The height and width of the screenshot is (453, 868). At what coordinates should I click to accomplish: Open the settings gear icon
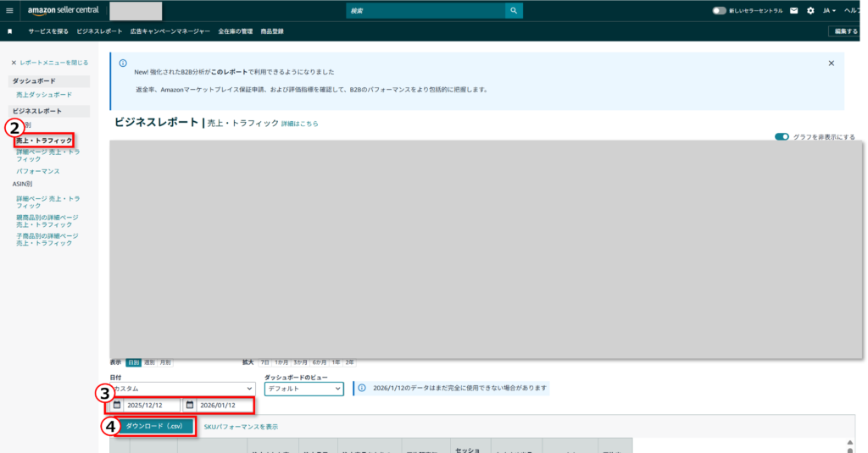click(x=810, y=10)
